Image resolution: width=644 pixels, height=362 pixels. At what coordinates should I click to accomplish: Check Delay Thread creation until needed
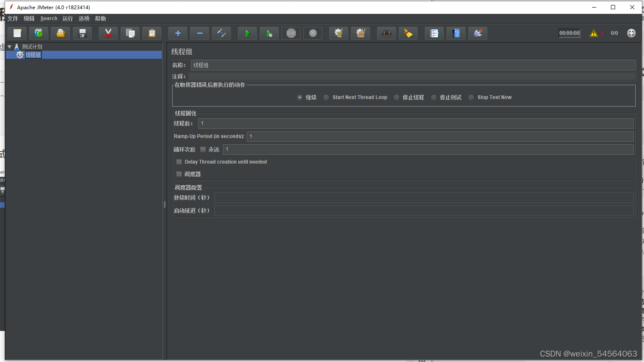point(179,162)
